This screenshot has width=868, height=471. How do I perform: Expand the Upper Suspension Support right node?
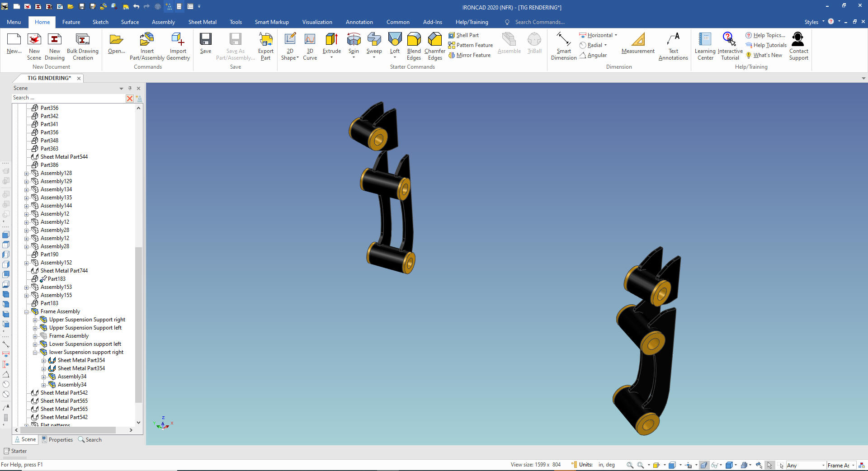(35, 320)
